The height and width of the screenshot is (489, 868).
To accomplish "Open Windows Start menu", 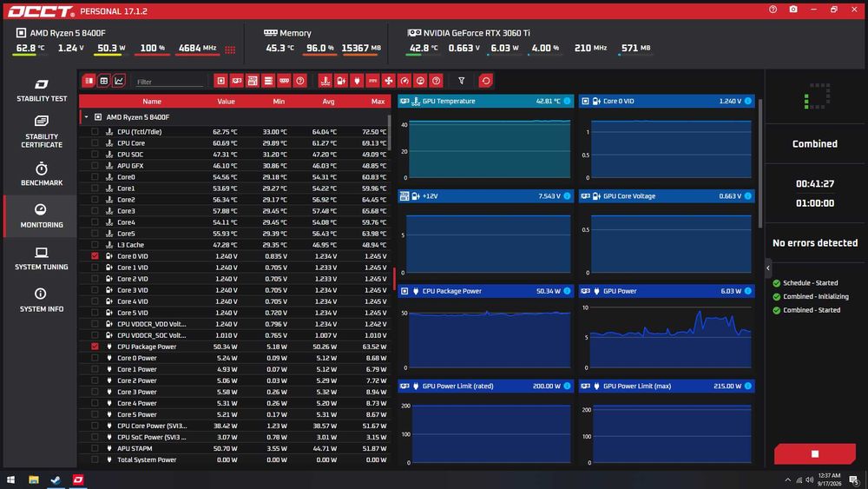I will click(x=10, y=479).
